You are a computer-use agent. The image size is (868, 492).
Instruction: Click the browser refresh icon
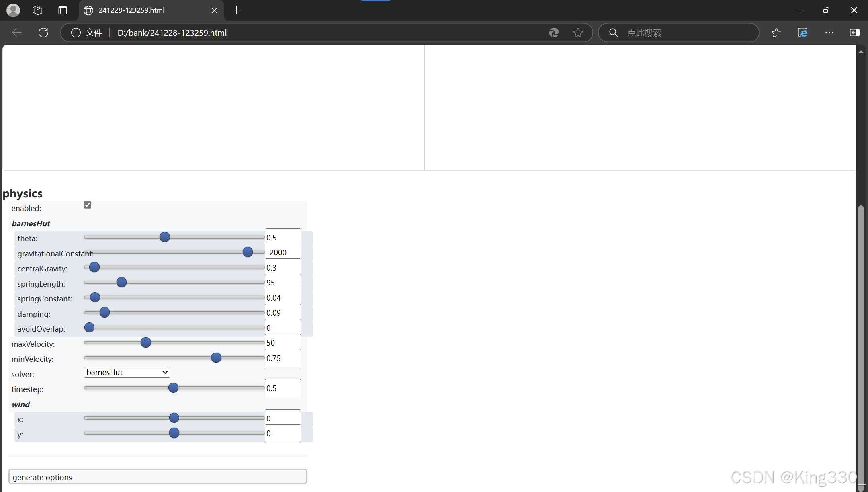pos(43,33)
